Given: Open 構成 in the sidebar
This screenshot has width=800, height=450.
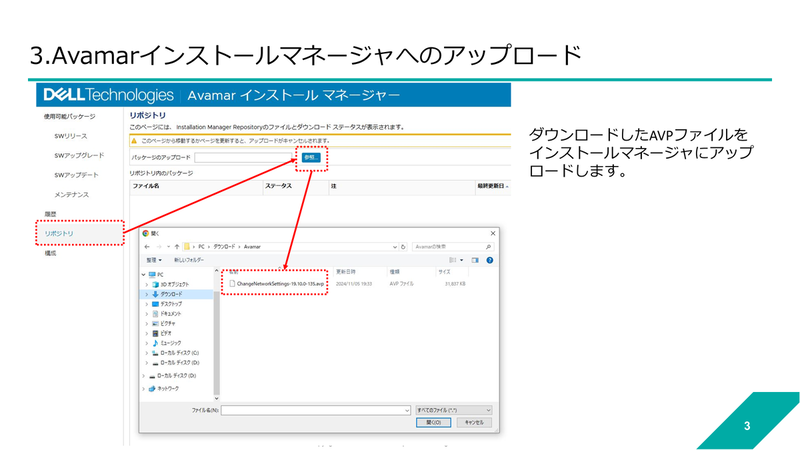Looking at the screenshot, I should coord(50,254).
